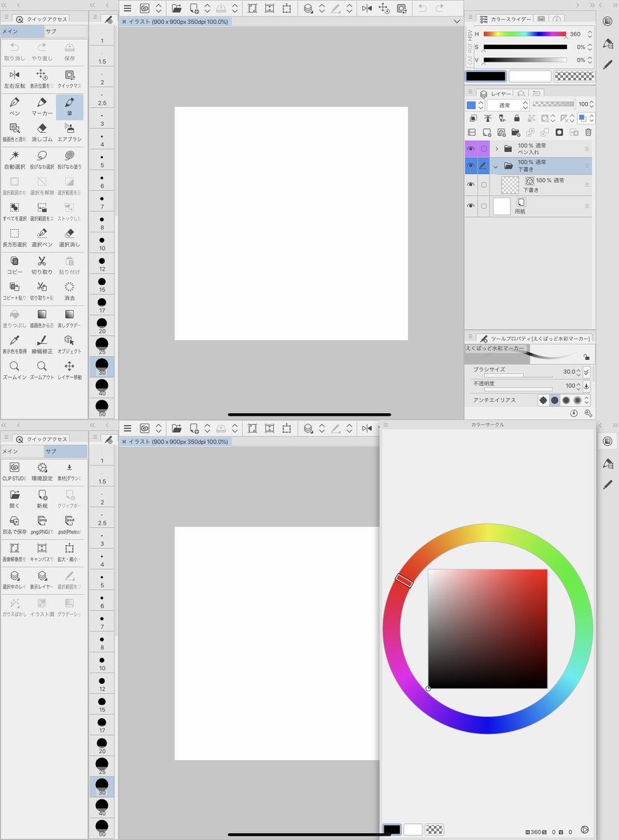Screen dimensions: 619x840
Task: Toggle set as reference layer lighthouse icon
Action: pos(487,118)
